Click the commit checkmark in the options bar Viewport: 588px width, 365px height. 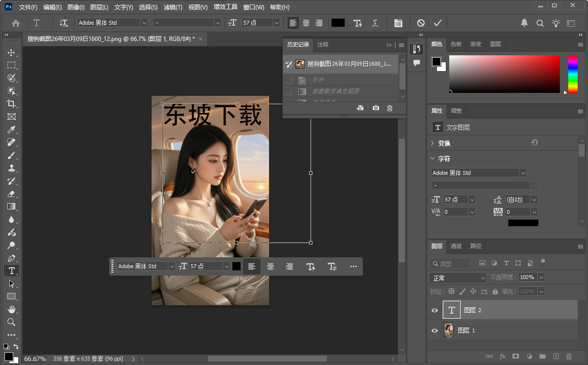pos(437,23)
